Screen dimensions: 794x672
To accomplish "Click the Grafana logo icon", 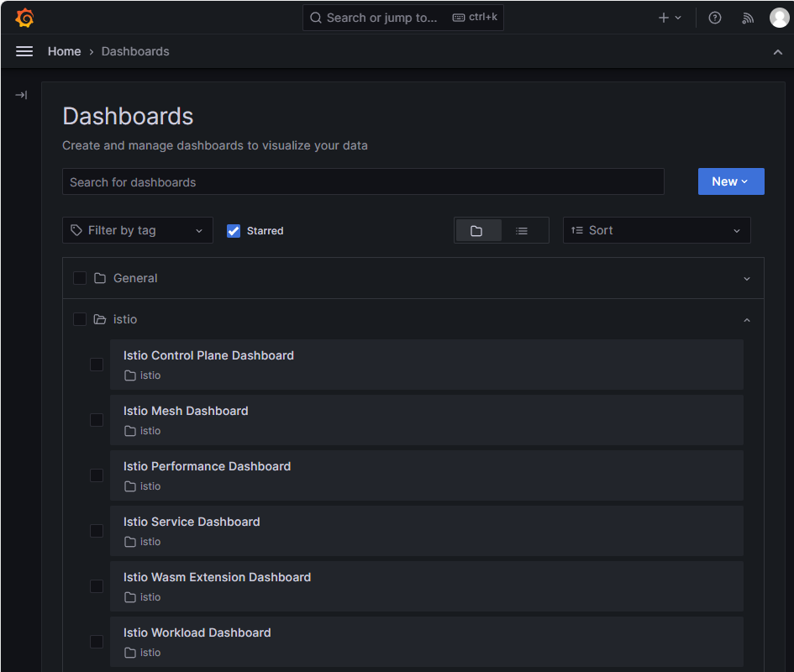I will pyautogui.click(x=24, y=18).
